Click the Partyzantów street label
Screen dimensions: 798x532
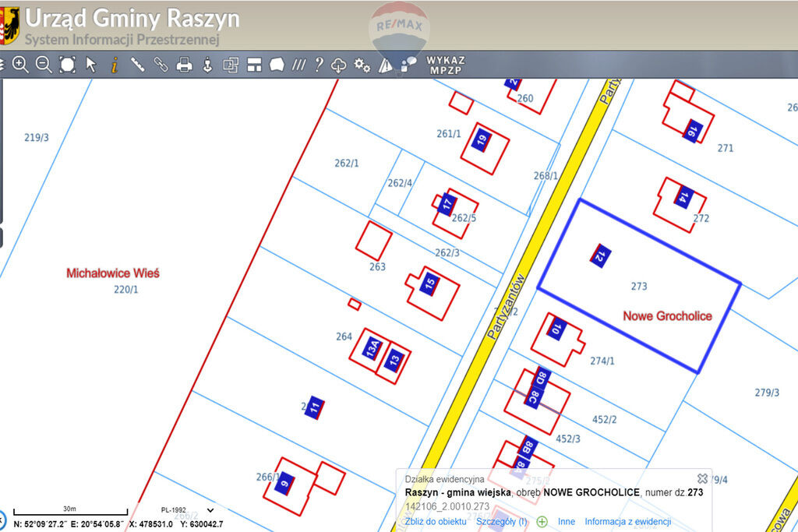[505, 307]
